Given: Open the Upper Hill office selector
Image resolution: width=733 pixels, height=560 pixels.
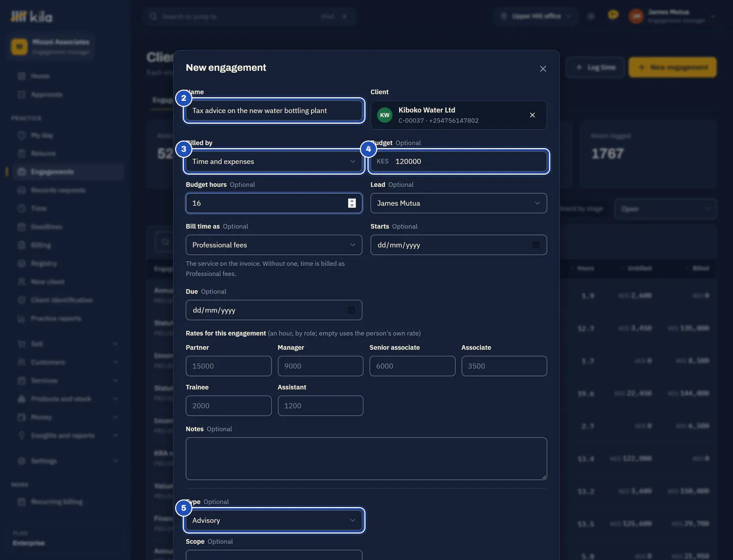Looking at the screenshot, I should click(x=536, y=16).
